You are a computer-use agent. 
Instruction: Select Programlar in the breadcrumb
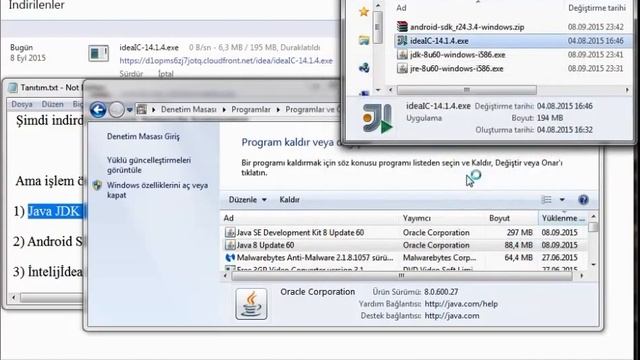[251, 109]
